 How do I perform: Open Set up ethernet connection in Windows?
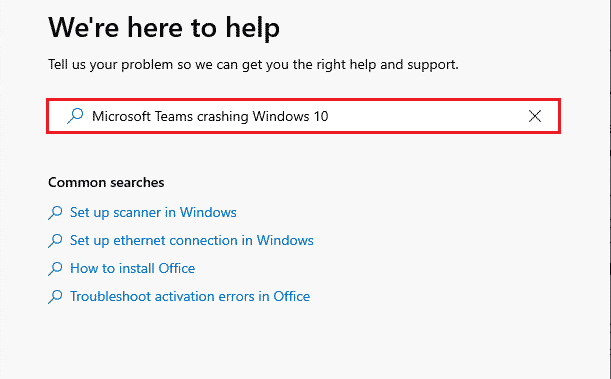coord(192,240)
